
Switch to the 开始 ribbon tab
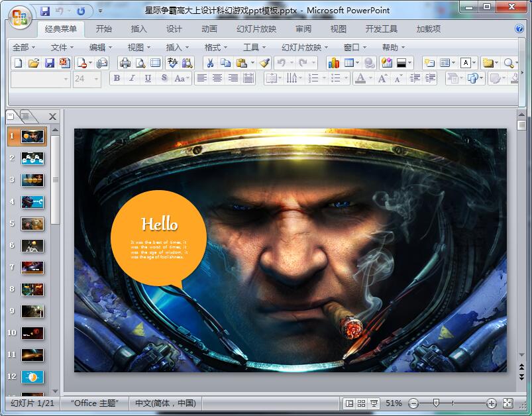tap(104, 29)
